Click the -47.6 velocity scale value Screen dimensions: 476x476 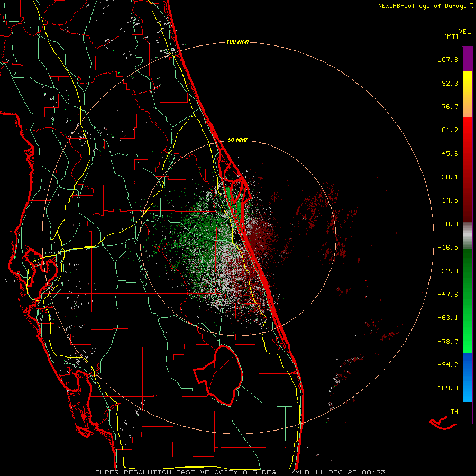[448, 295]
